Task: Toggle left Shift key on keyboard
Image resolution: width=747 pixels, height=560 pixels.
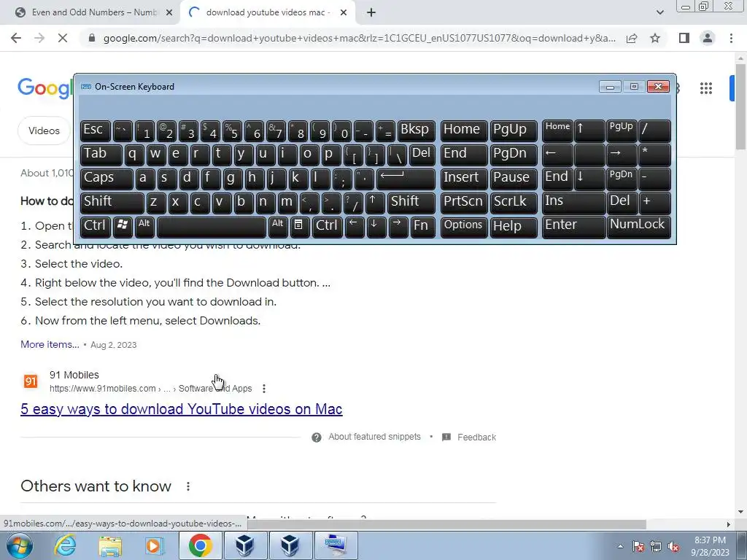Action: click(x=112, y=203)
